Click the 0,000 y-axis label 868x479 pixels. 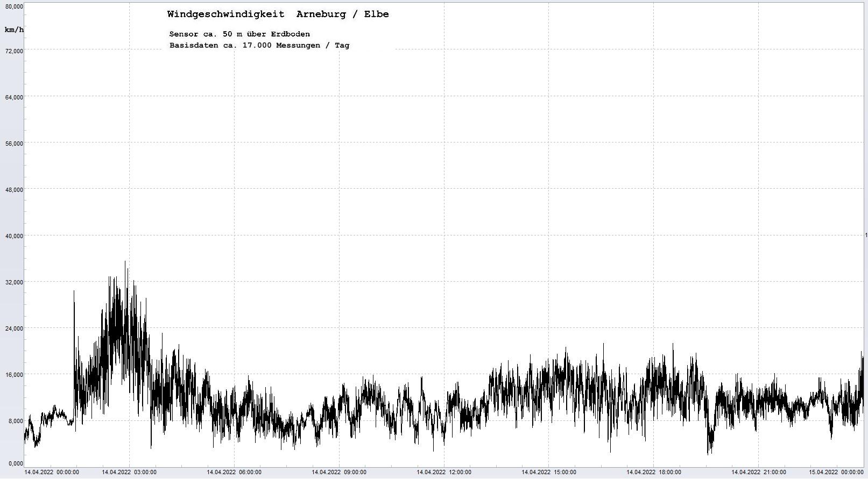16,463
